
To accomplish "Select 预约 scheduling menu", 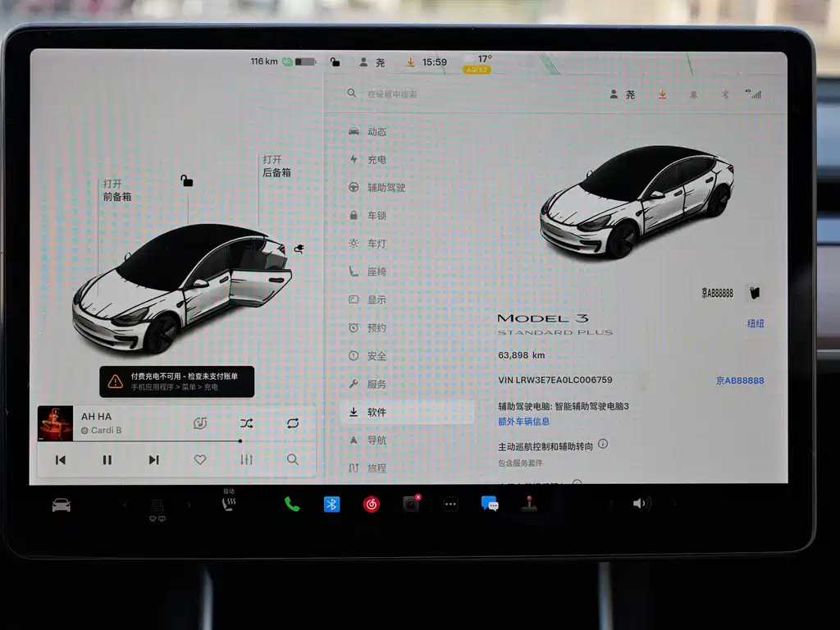I will [367, 328].
